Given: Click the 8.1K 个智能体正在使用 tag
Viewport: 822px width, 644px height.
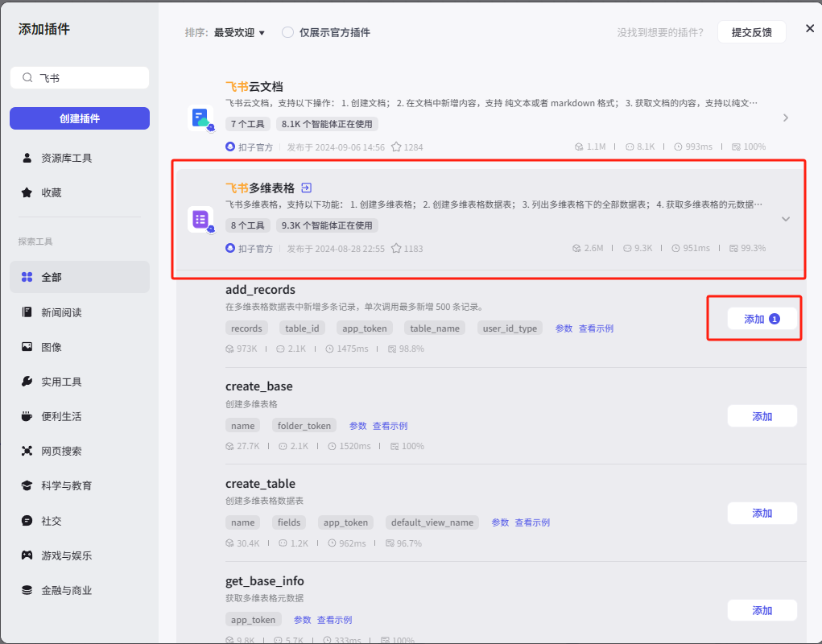Looking at the screenshot, I should point(327,124).
